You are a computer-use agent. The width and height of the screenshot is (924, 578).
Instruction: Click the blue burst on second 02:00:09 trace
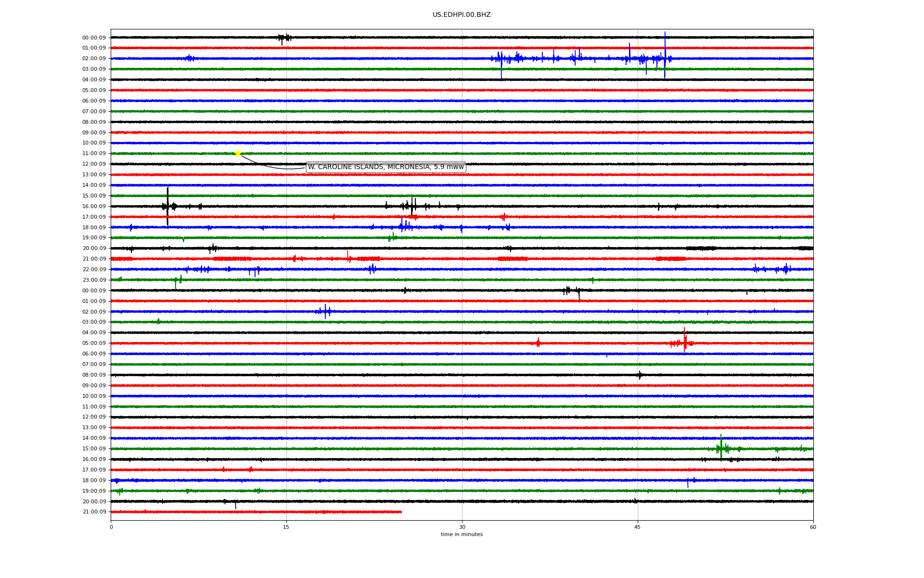pyautogui.click(x=325, y=311)
